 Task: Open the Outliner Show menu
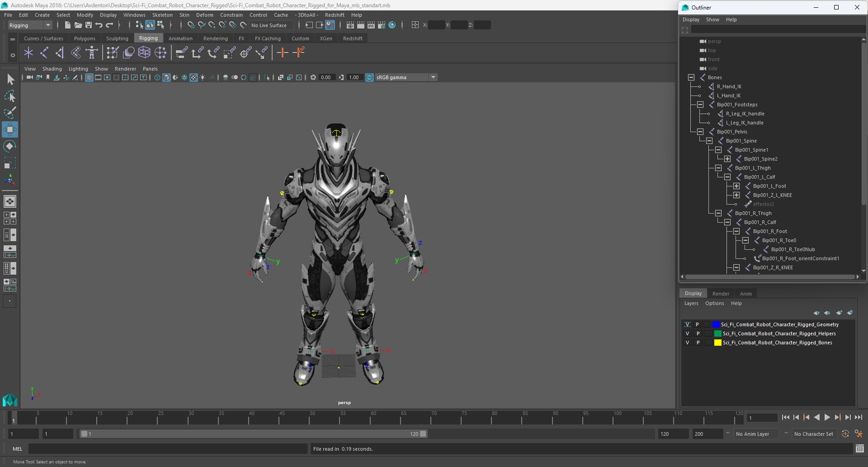(x=712, y=19)
